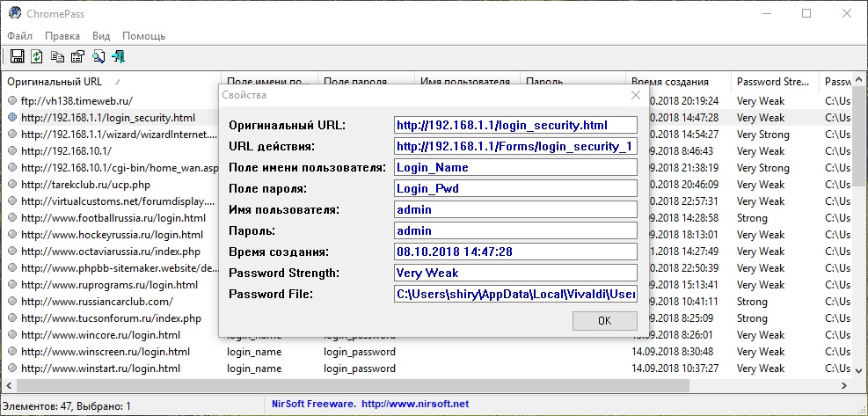Click login_password cell in winscreen.ru row

click(x=360, y=351)
